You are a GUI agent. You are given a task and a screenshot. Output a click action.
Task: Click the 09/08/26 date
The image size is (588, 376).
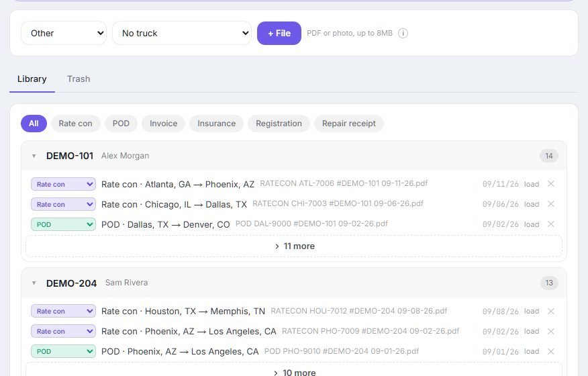(x=501, y=312)
